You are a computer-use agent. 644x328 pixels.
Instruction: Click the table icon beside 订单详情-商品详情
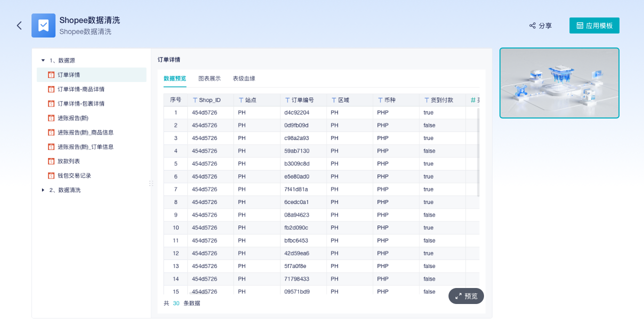pos(51,89)
